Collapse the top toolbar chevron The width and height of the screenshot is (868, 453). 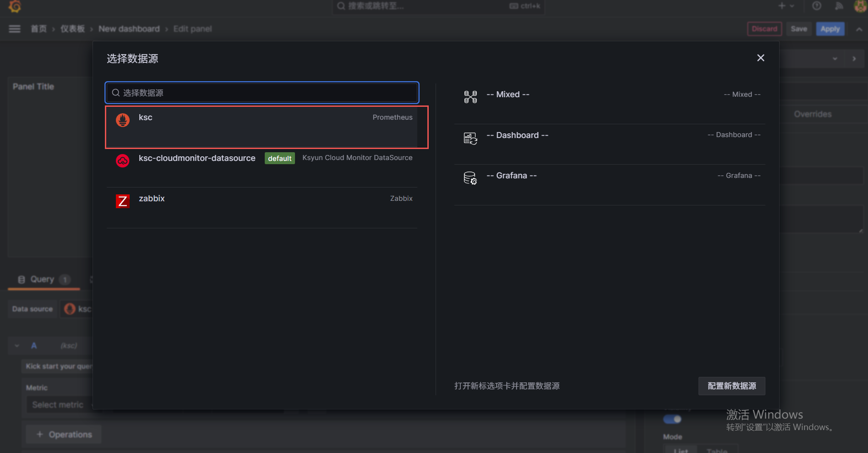pos(859,29)
